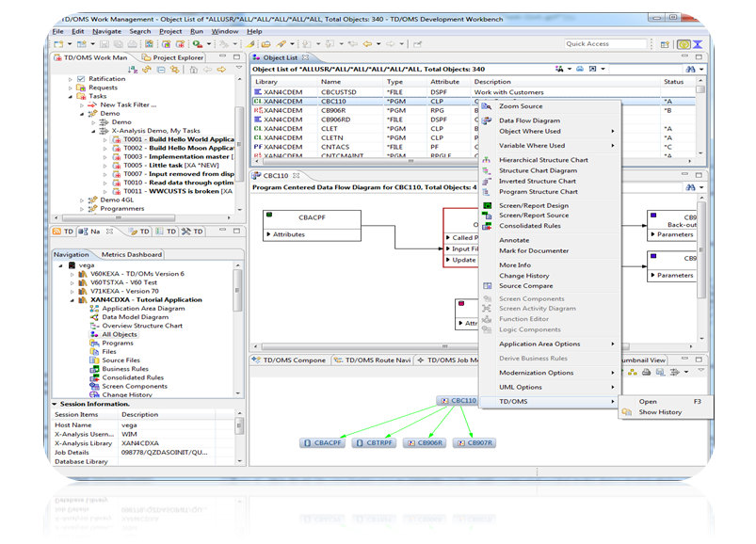Collapse the Session Information section
The width and height of the screenshot is (756, 544).
[x=55, y=405]
